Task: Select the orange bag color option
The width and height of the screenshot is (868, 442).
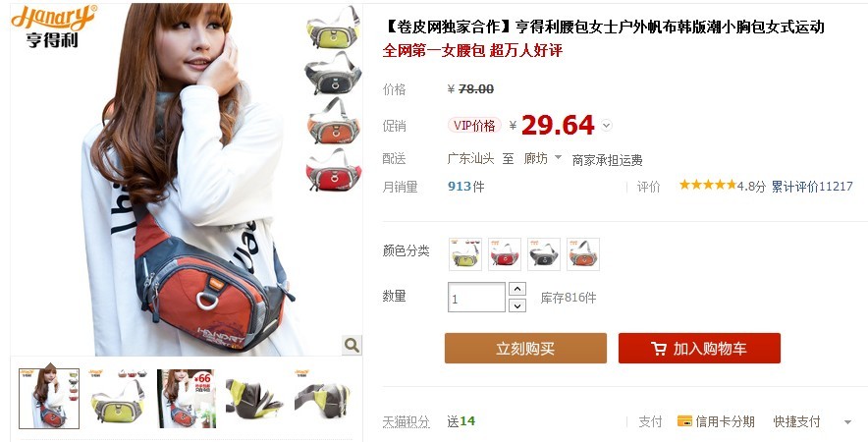Action: point(583,254)
